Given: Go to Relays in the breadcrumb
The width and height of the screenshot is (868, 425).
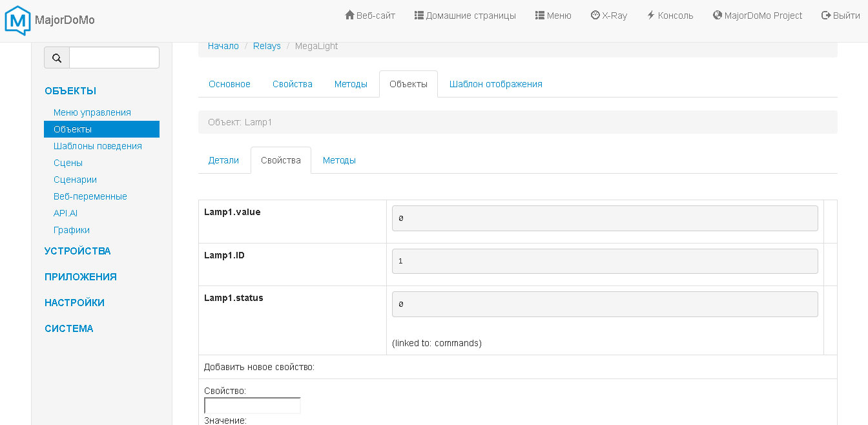Looking at the screenshot, I should tap(267, 46).
